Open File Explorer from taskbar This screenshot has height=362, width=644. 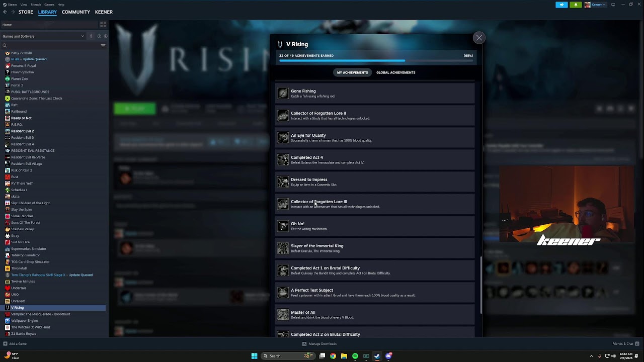[x=344, y=356]
